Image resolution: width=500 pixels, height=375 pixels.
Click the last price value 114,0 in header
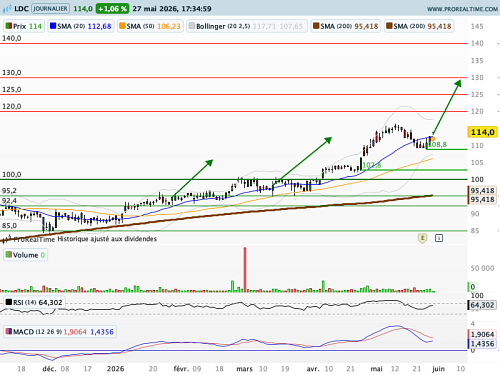[x=83, y=9]
